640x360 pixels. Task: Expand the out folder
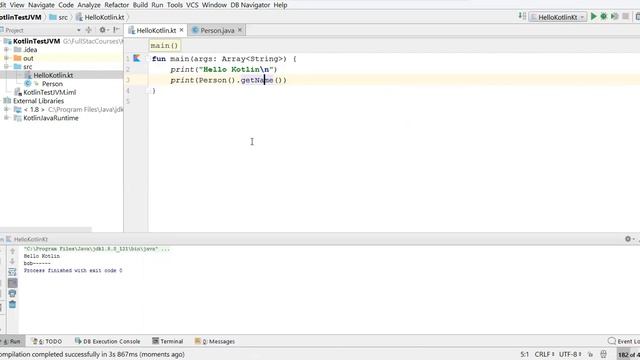point(6,58)
